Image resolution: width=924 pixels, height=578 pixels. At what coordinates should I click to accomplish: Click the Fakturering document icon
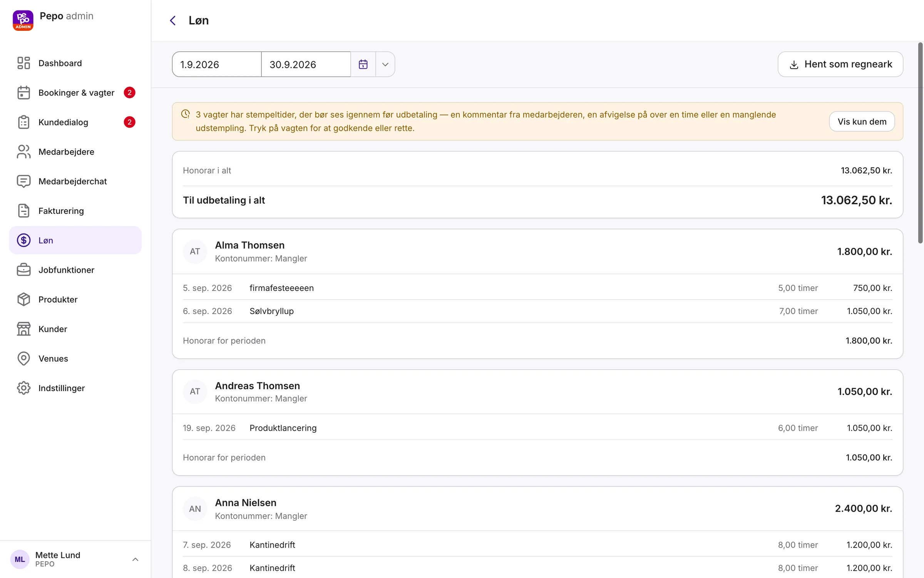23,211
